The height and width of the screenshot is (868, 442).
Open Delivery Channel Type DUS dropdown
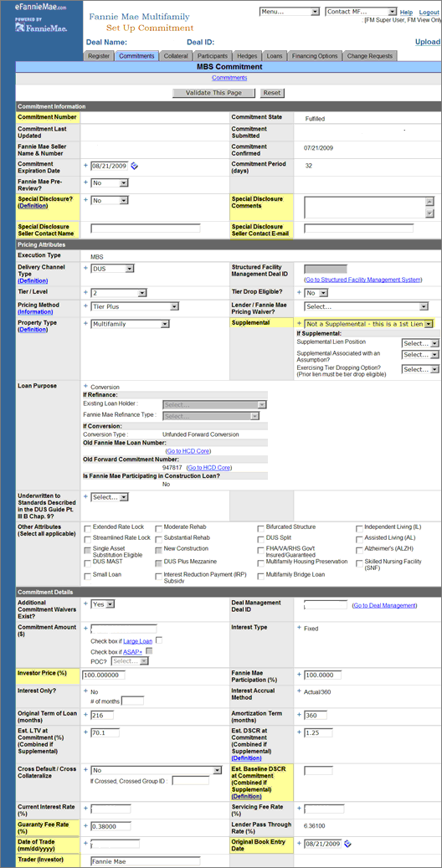[x=112, y=269]
